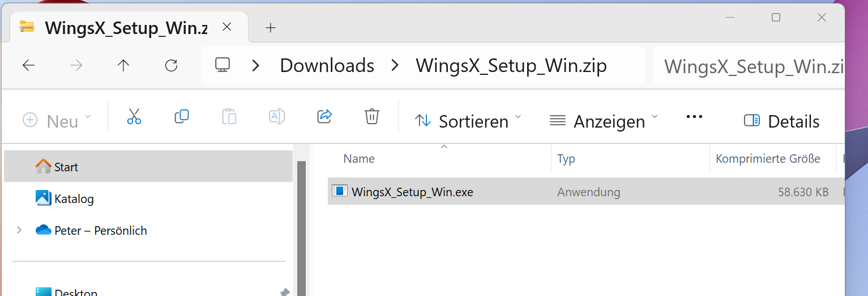Click WingsX_Setup_Win.zip in breadcrumb path

point(511,66)
